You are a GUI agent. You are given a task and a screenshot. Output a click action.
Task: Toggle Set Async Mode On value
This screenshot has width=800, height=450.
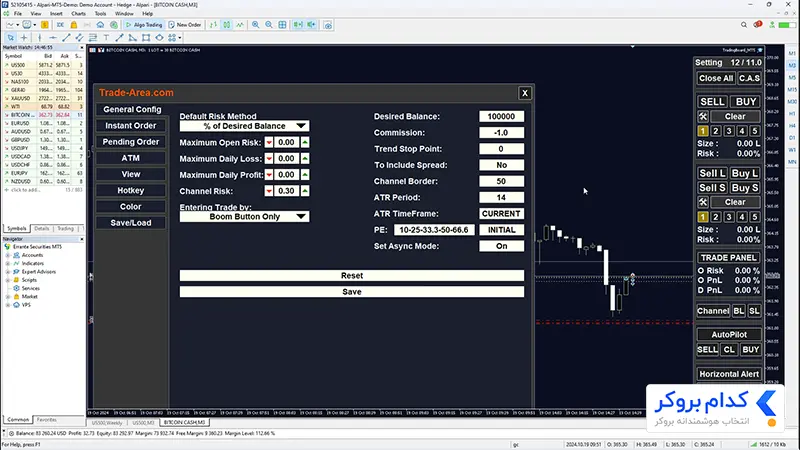click(501, 246)
